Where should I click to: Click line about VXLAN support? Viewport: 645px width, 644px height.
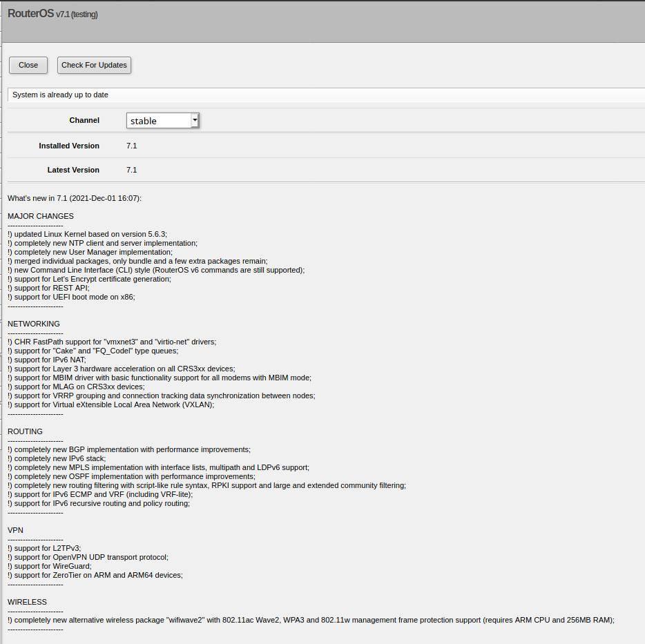pyautogui.click(x=111, y=404)
